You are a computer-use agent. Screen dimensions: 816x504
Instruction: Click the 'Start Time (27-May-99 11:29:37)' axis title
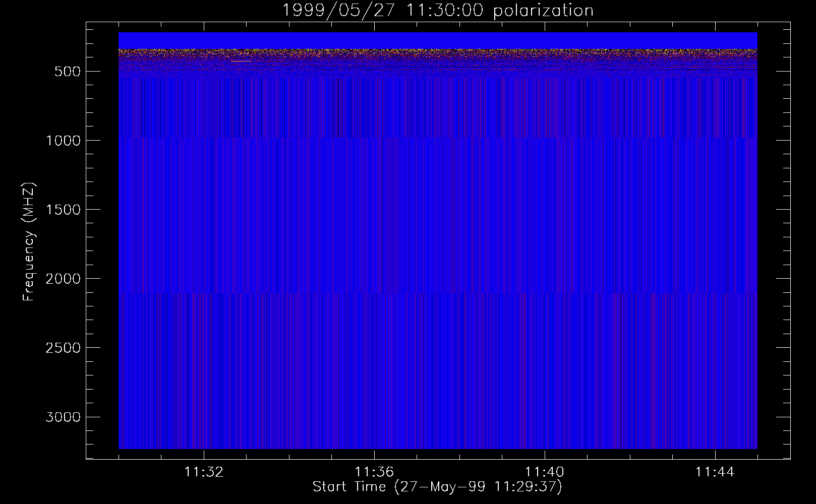click(x=437, y=487)
